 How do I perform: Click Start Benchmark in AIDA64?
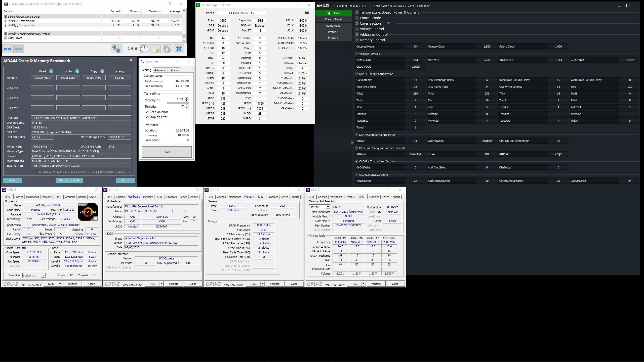point(69,180)
